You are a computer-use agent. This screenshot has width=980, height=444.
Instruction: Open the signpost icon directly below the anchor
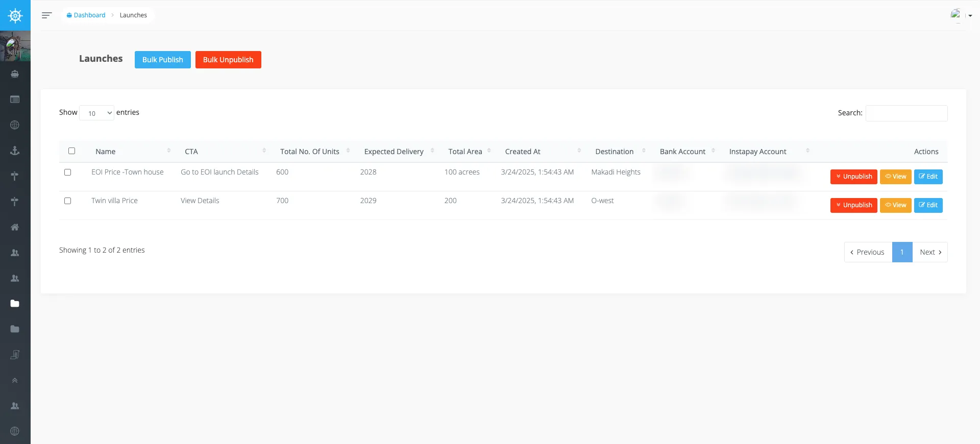coord(15,176)
